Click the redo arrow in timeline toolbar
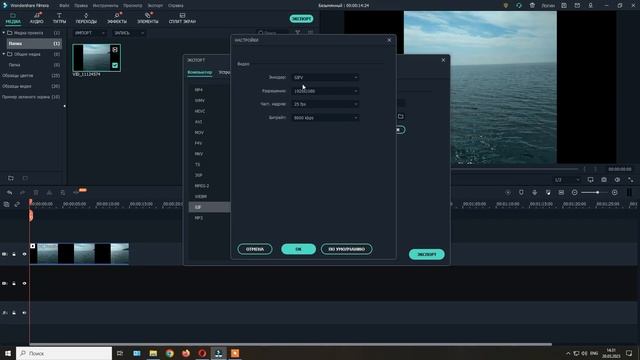 click(x=22, y=192)
